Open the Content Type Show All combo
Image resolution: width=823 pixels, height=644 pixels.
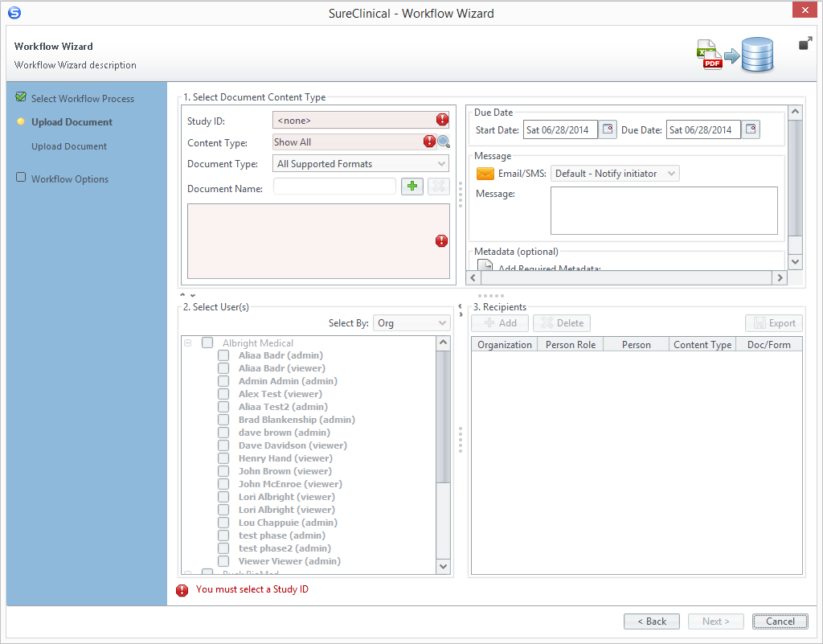[354, 142]
